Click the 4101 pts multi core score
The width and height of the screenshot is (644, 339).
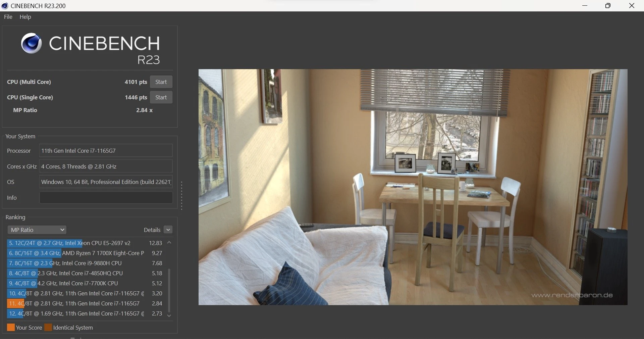[x=136, y=82]
